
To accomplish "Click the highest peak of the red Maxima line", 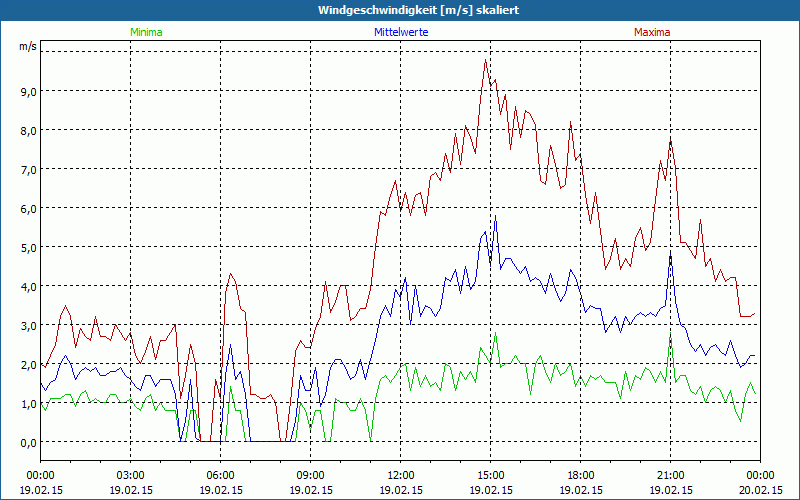I will [x=486, y=60].
